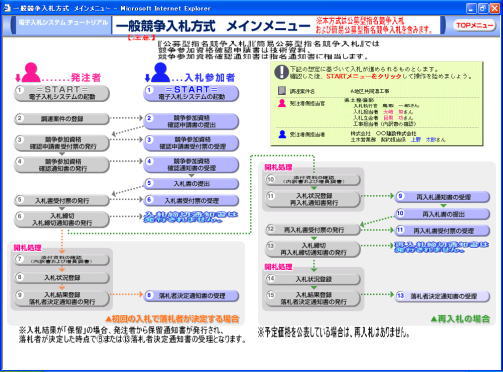503x372 pixels.
Task: Open 入札書の提出 step 5
Action: (x=191, y=183)
